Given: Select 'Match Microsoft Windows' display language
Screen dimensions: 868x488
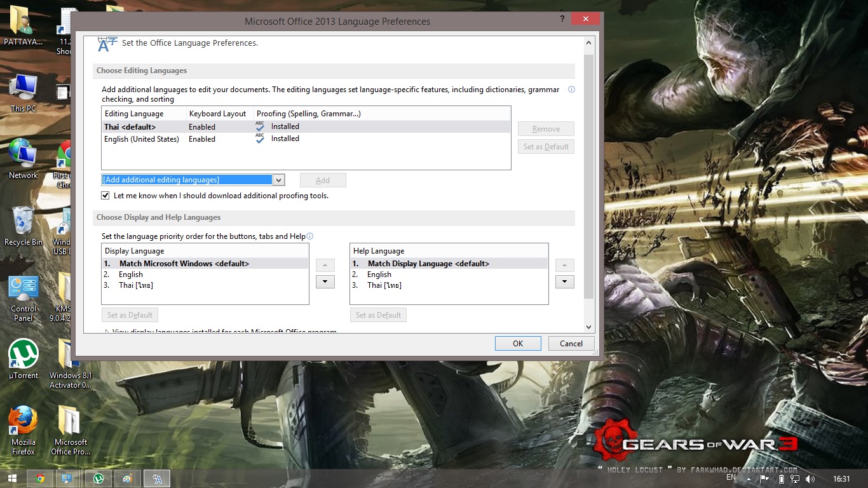Looking at the screenshot, I should click(x=205, y=264).
